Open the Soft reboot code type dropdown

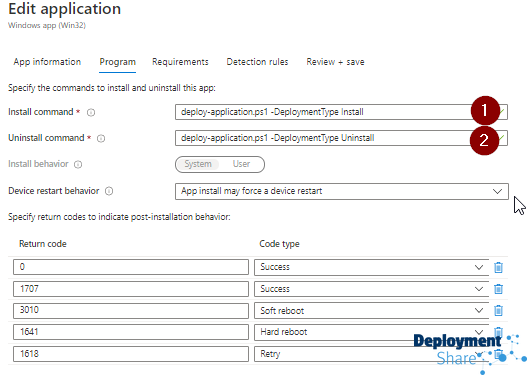point(371,310)
